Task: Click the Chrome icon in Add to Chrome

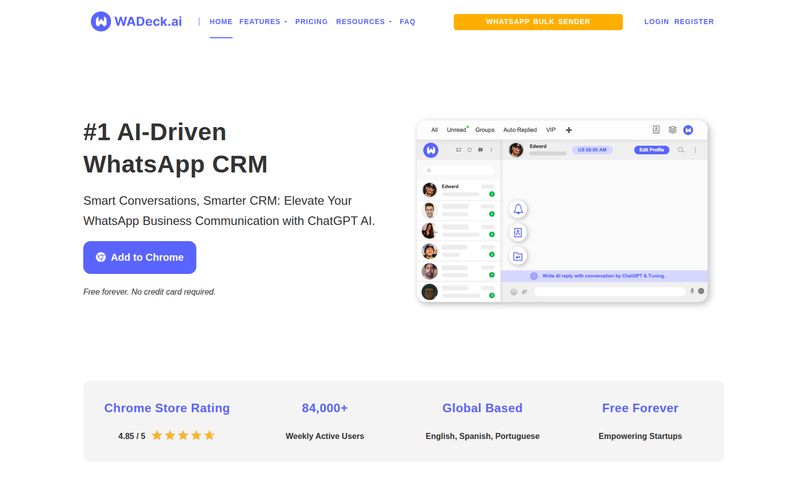Action: click(101, 257)
